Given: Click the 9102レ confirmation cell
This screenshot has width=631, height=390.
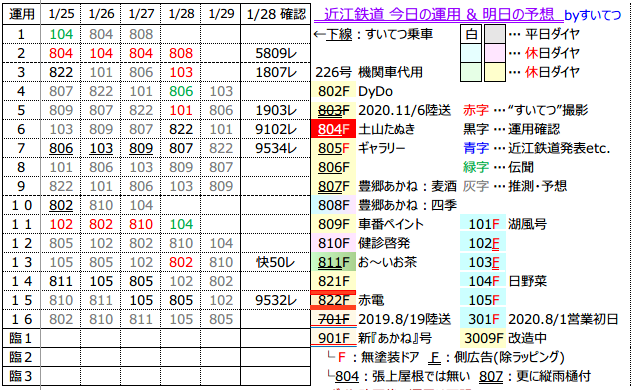Looking at the screenshot, I should [x=276, y=129].
